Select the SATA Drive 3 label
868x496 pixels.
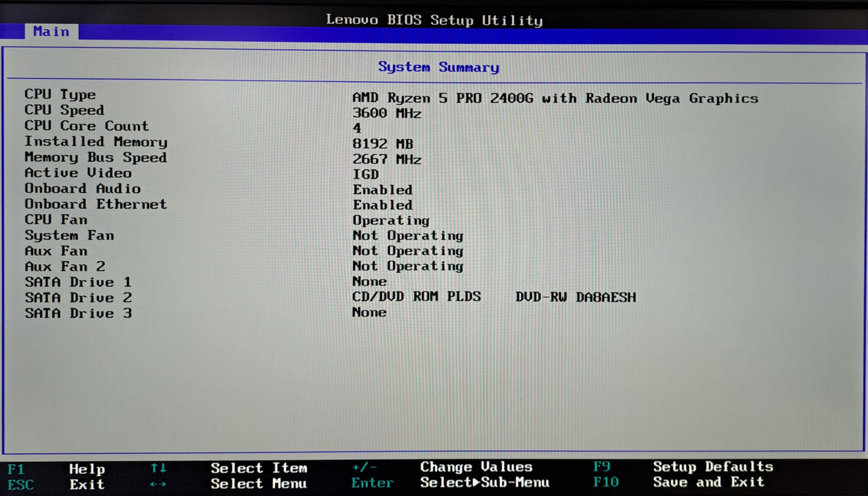click(78, 313)
